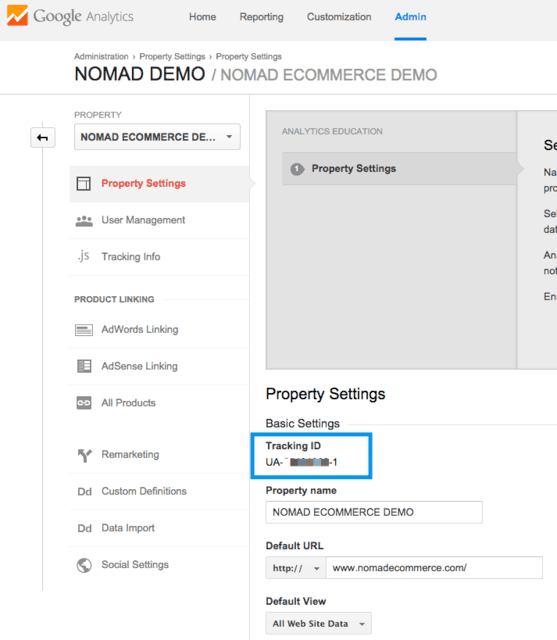Open Tracking Info in sidebar
557x640 pixels.
tap(160, 257)
